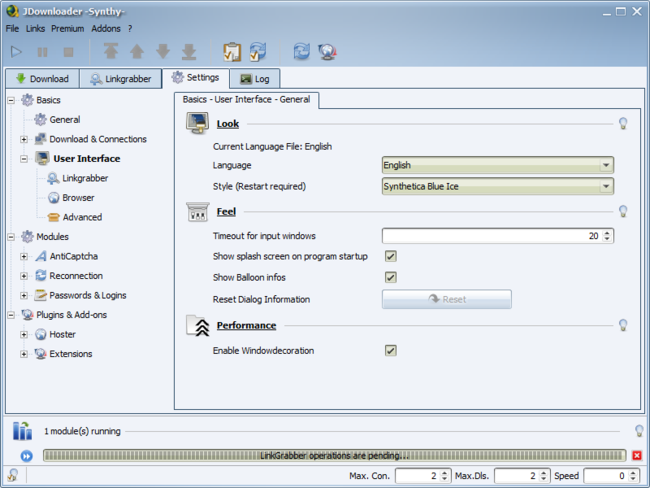650x488 pixels.
Task: Select General in settings tree
Action: click(65, 120)
